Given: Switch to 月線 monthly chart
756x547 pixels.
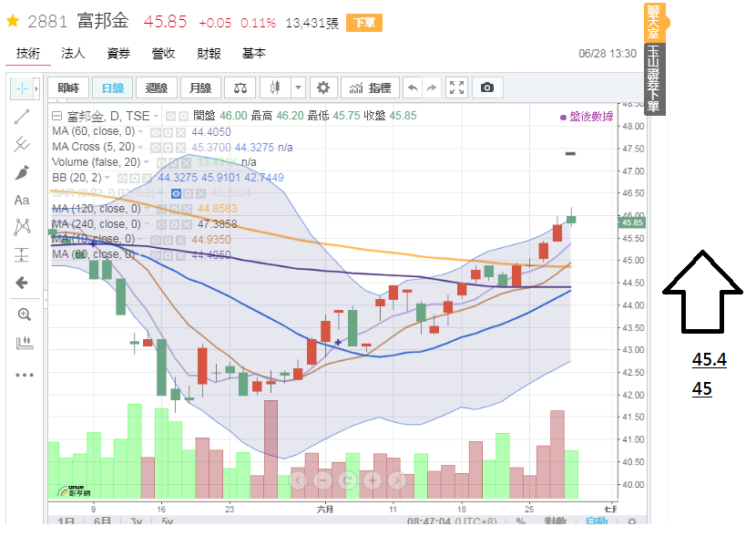Looking at the screenshot, I should pyautogui.click(x=200, y=88).
